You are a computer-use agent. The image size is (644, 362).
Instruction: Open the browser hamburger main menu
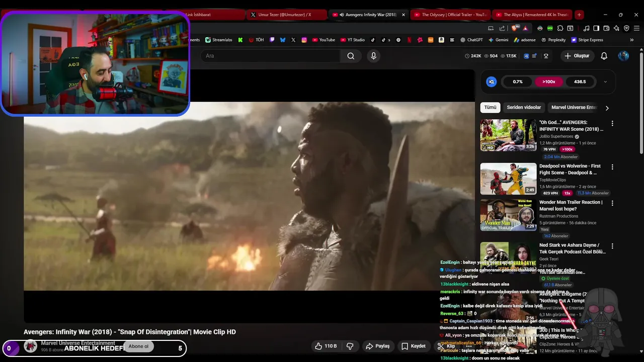[x=636, y=28]
